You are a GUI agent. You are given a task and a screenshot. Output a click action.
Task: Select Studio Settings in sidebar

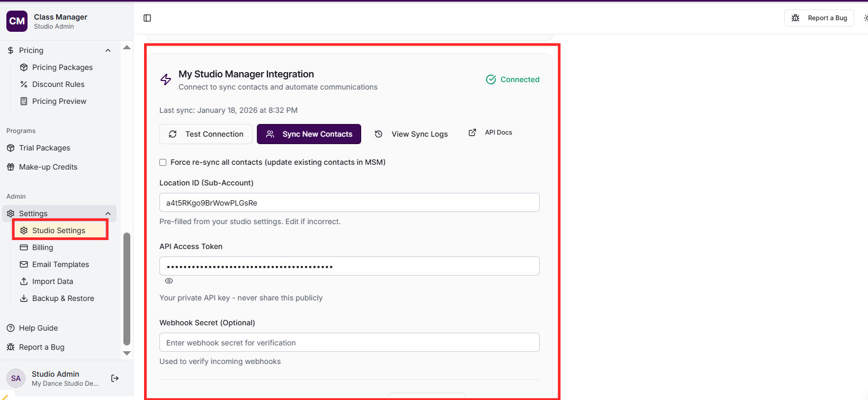[59, 230]
